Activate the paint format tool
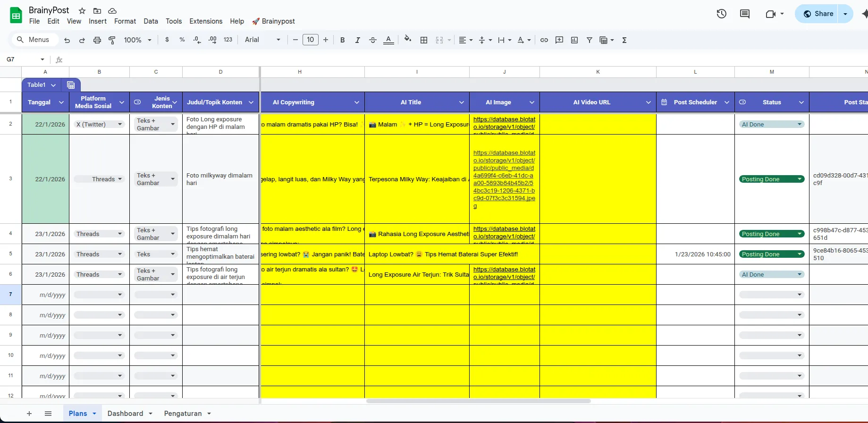Screen dimensions: 868x423 point(112,40)
